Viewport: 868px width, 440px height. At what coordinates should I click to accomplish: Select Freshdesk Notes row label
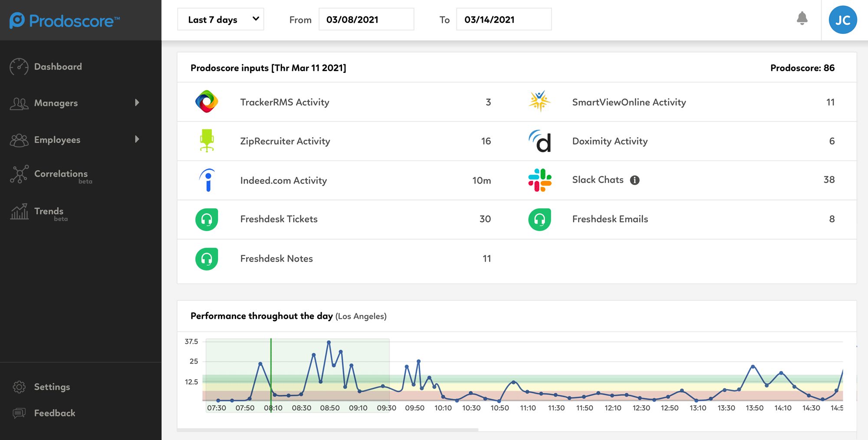coord(276,259)
